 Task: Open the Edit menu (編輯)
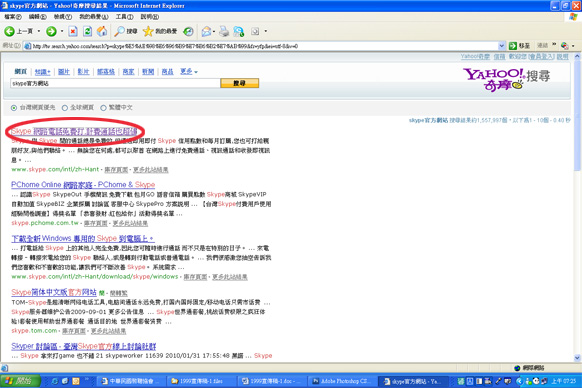(37, 17)
